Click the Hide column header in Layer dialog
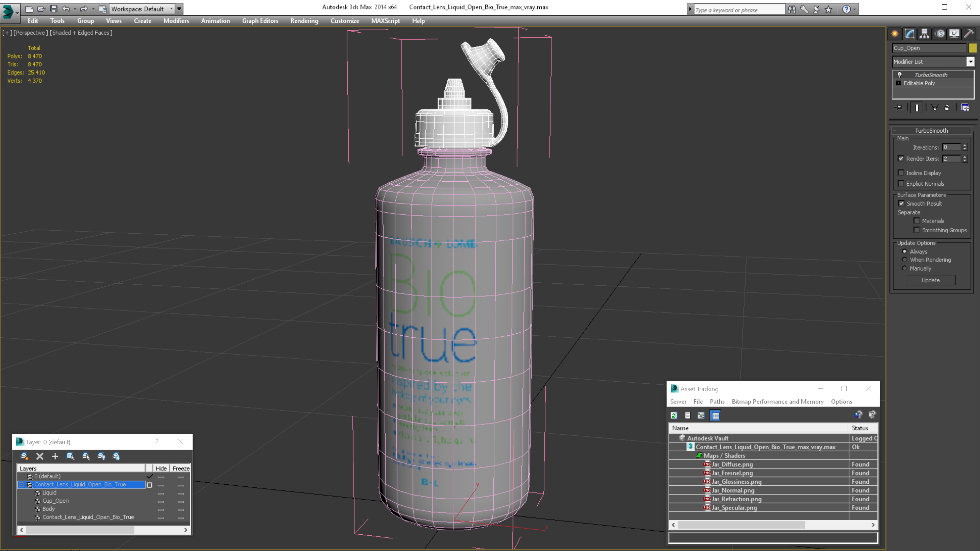This screenshot has width=980, height=551. (x=161, y=468)
